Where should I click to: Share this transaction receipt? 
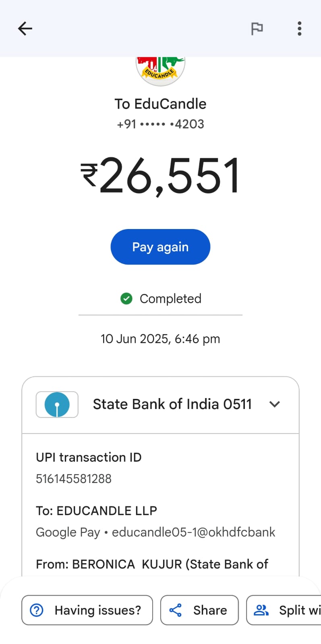tap(199, 610)
